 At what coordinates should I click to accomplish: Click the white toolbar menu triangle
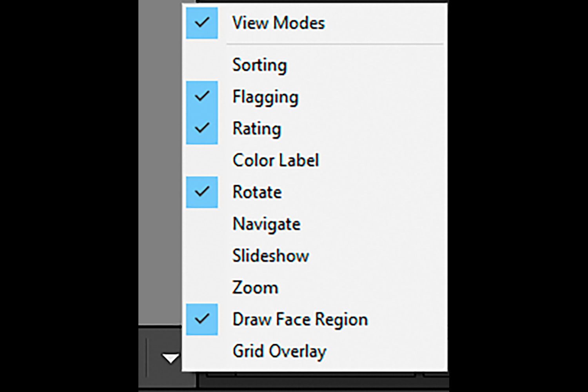click(171, 358)
